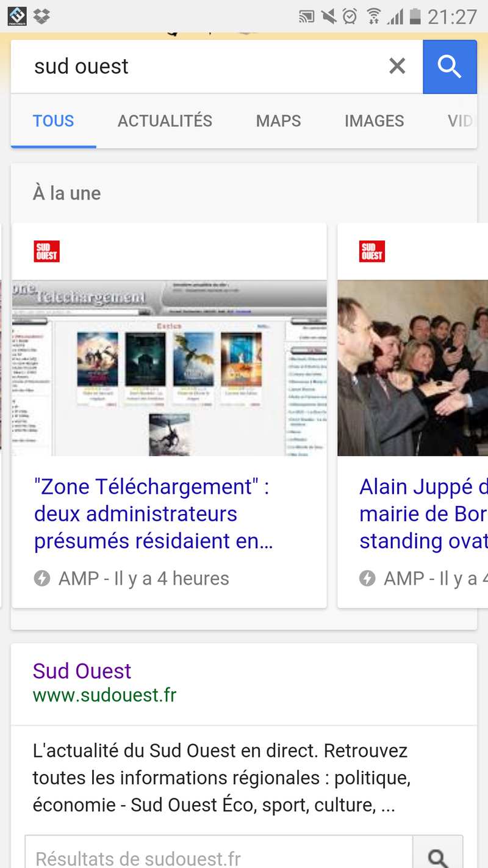The height and width of the screenshot is (868, 488).
Task: Focus the Résultats de sudouest.fr search field
Action: coord(219,855)
